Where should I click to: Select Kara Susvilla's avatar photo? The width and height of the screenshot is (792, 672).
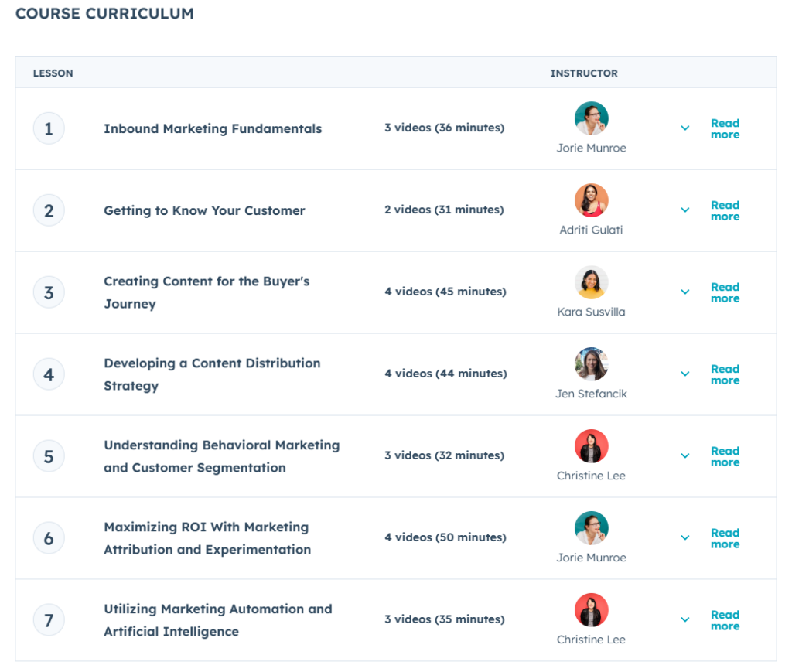pos(591,282)
